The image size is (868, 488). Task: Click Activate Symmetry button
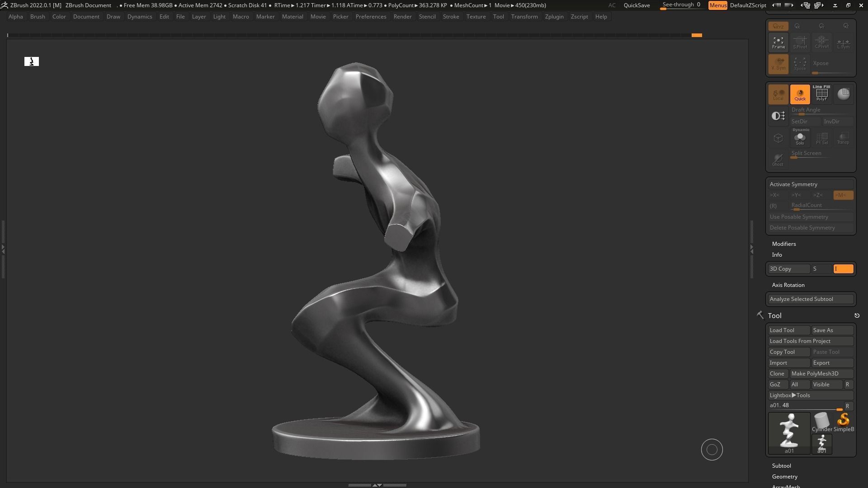[x=811, y=184]
